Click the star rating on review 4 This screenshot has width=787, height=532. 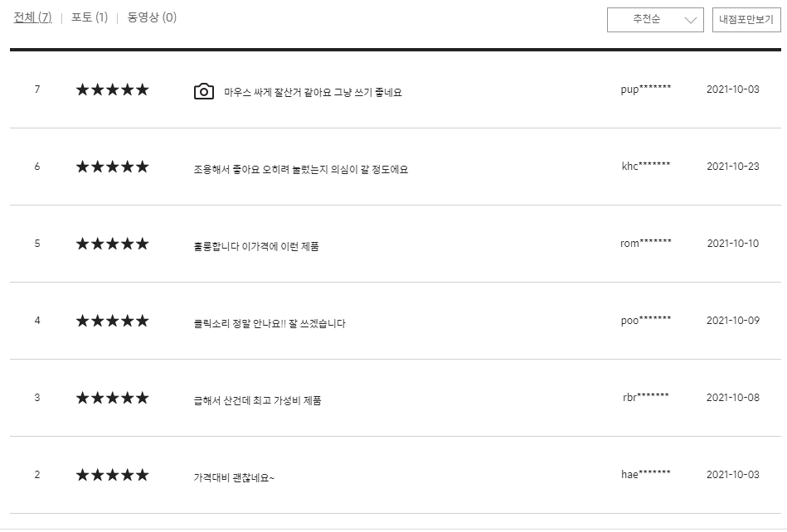coord(113,321)
